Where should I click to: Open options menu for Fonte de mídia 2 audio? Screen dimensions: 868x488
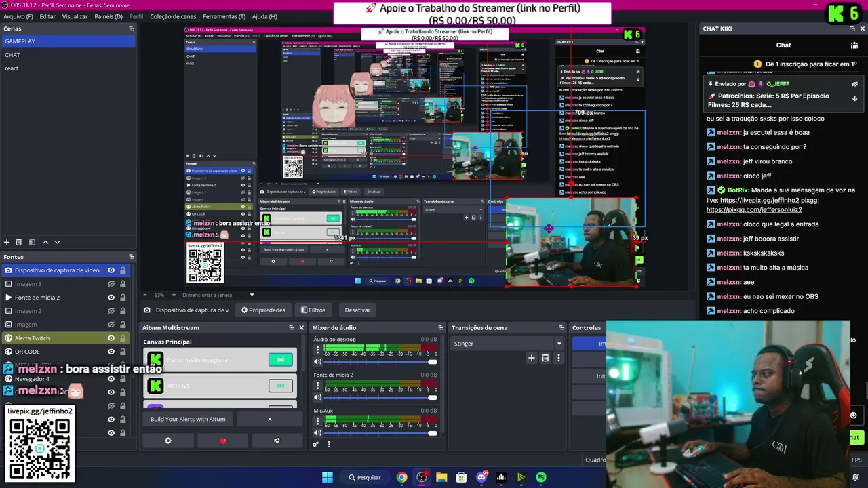[317, 386]
